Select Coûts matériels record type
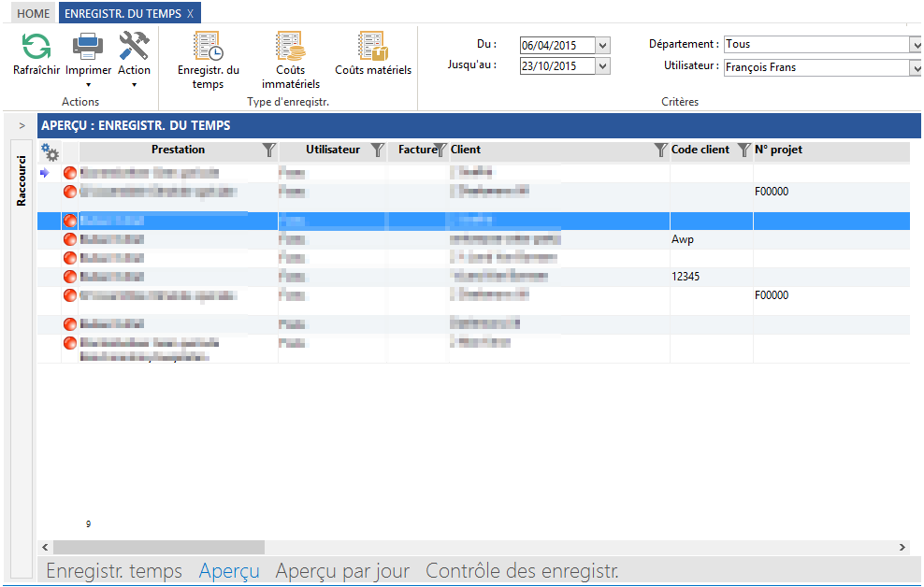 [373, 53]
